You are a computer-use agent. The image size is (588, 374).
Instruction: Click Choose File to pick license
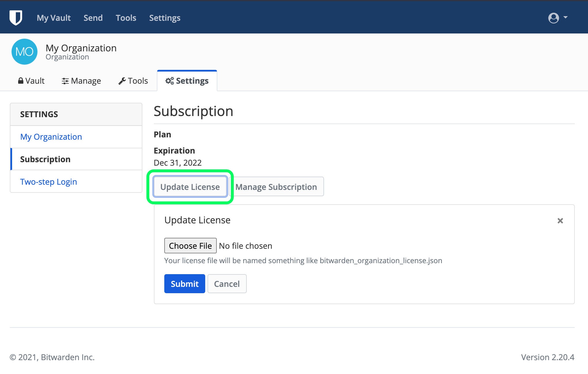click(x=190, y=246)
